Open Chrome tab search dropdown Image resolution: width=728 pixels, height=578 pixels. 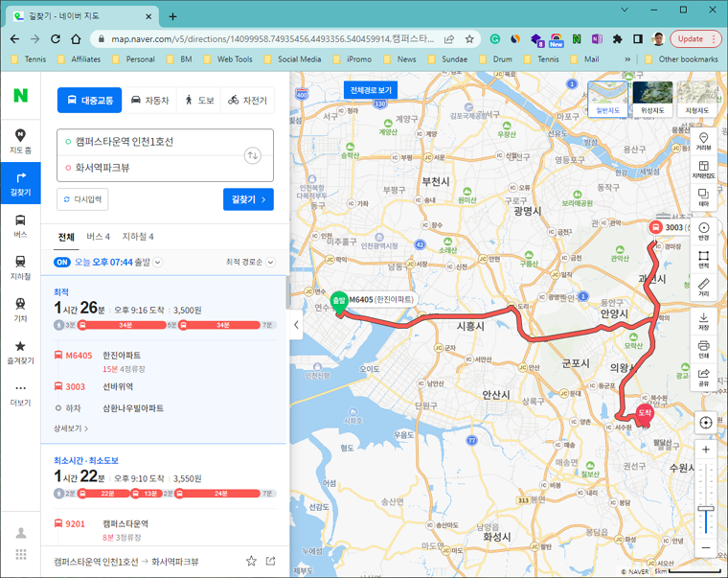point(625,10)
